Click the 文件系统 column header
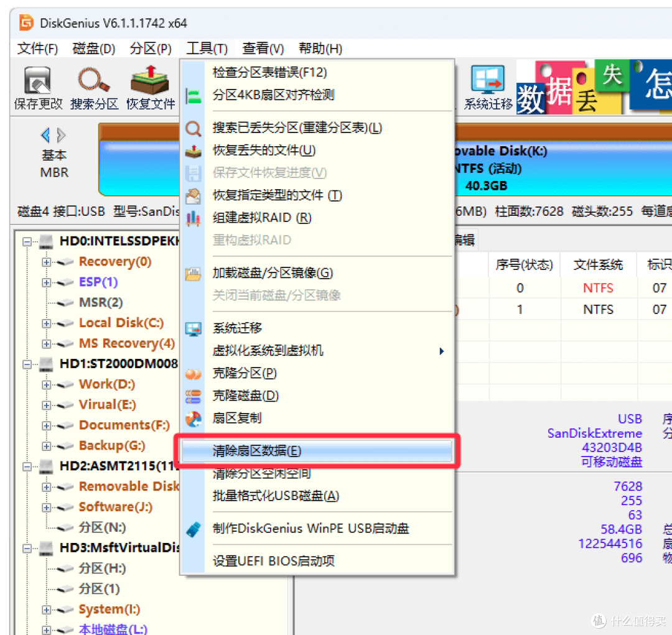This screenshot has width=672, height=635. click(599, 265)
